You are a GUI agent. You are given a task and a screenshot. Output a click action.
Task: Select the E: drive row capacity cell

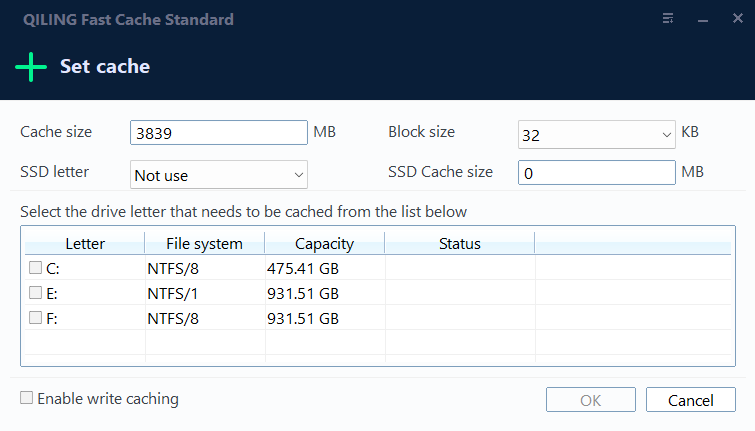point(325,293)
